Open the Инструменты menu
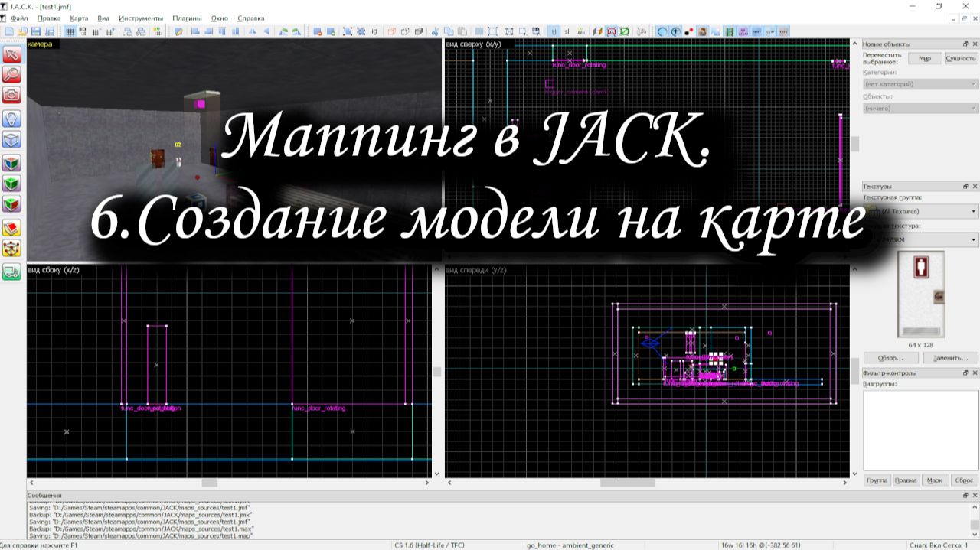This screenshot has width=980, height=550. click(x=141, y=18)
